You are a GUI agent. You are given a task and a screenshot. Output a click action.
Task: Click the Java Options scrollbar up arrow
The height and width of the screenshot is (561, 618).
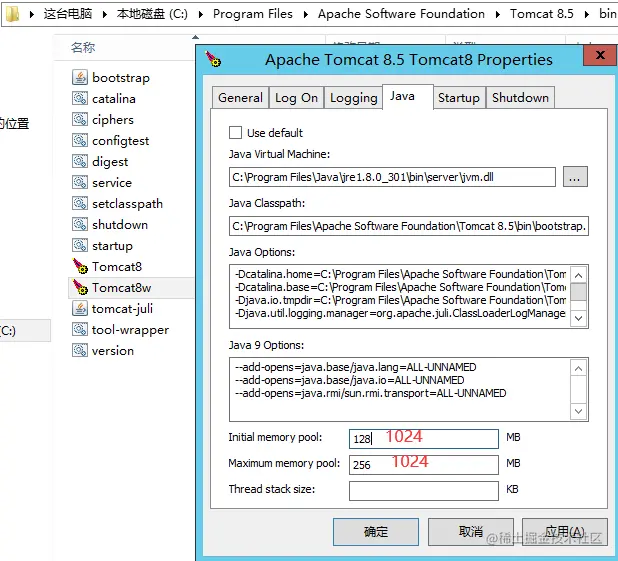point(578,275)
